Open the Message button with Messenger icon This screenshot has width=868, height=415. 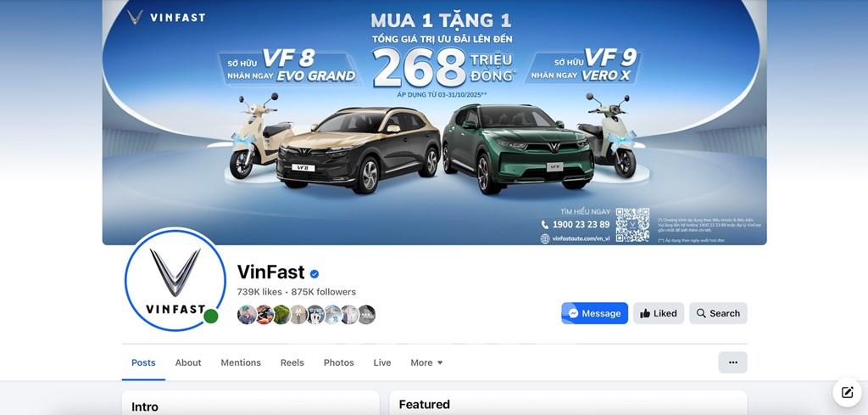tap(594, 313)
